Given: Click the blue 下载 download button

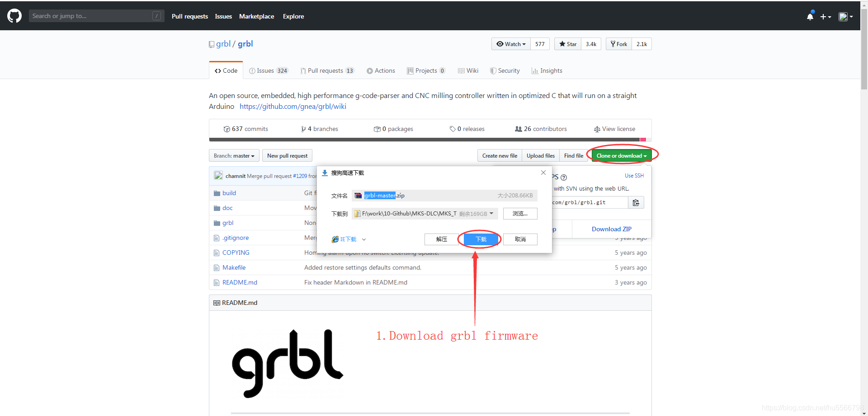Looking at the screenshot, I should coord(481,239).
